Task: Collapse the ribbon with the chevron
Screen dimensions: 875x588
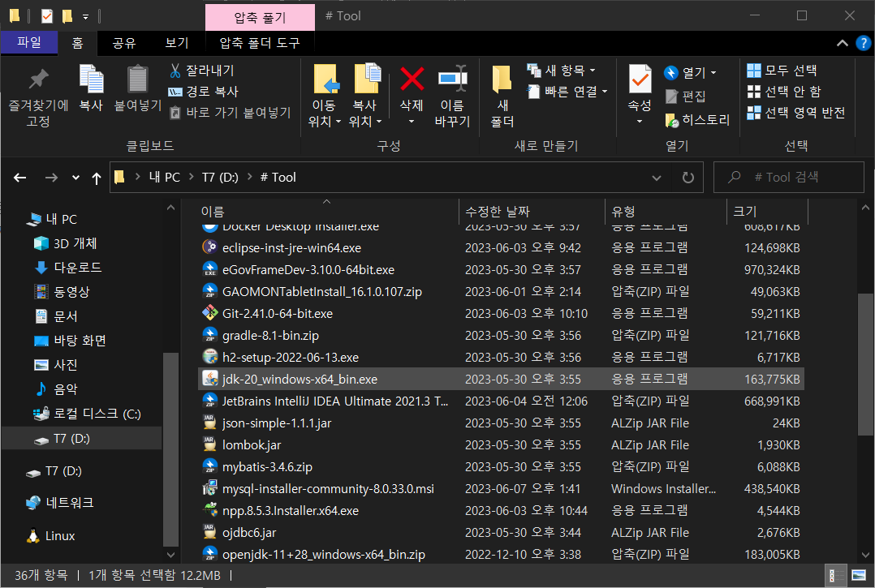Action: pos(842,43)
